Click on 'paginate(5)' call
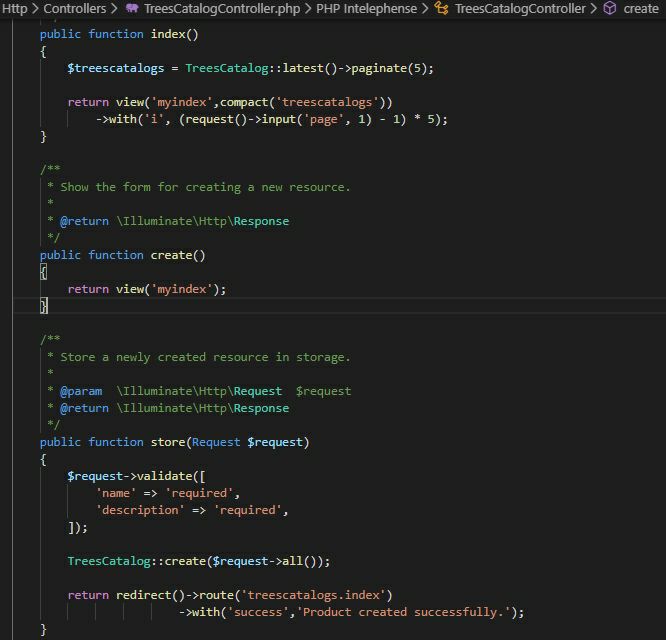The width and height of the screenshot is (666, 640). (x=389, y=68)
